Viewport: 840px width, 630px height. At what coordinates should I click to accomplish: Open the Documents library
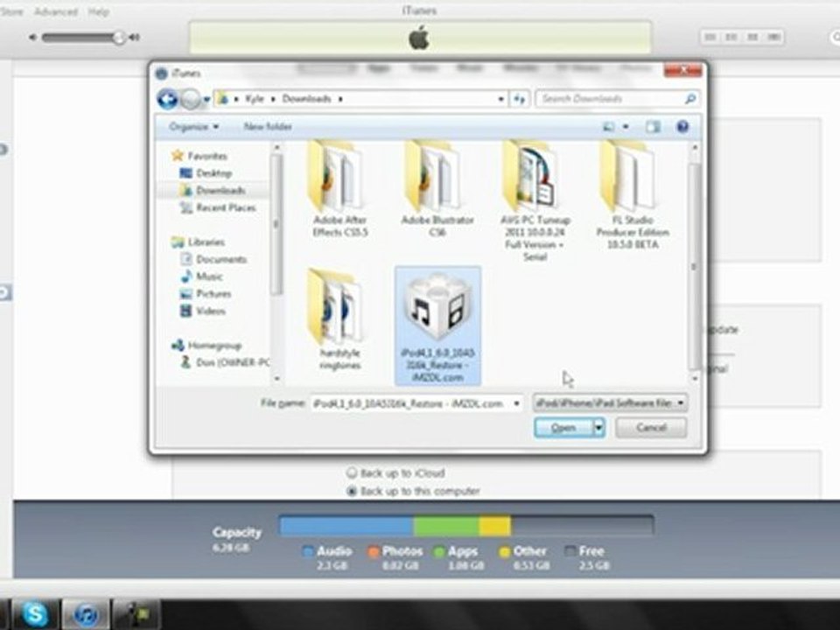click(x=213, y=259)
